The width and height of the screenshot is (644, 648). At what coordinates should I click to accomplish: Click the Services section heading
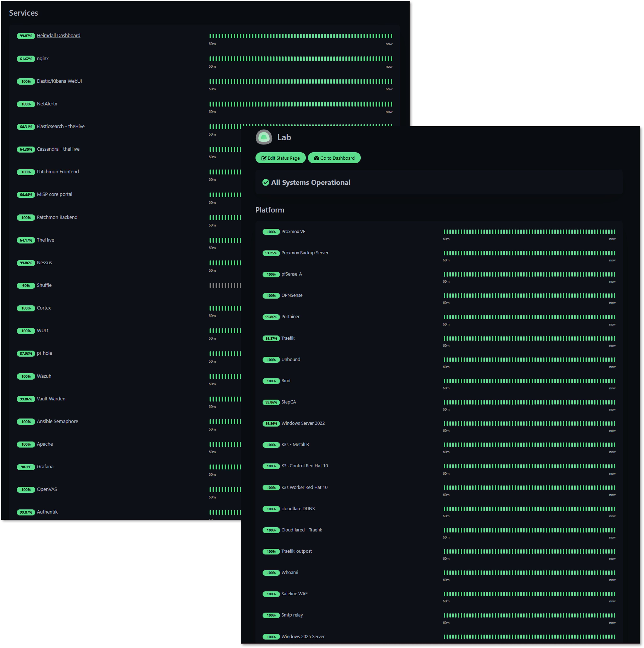tap(23, 13)
